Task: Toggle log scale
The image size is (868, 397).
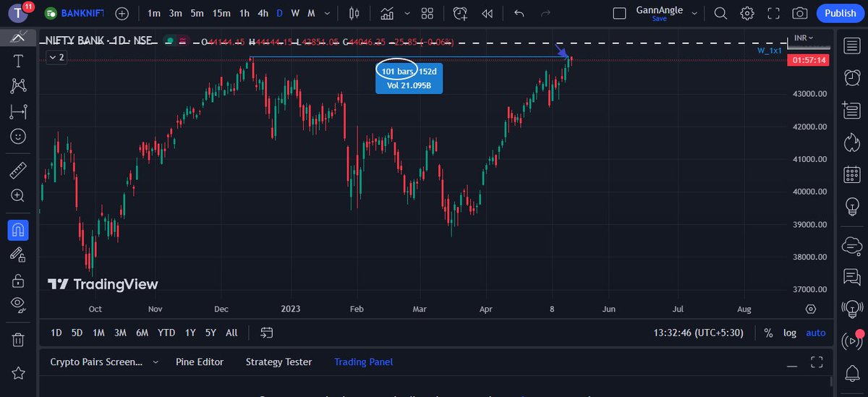Action: click(x=790, y=333)
